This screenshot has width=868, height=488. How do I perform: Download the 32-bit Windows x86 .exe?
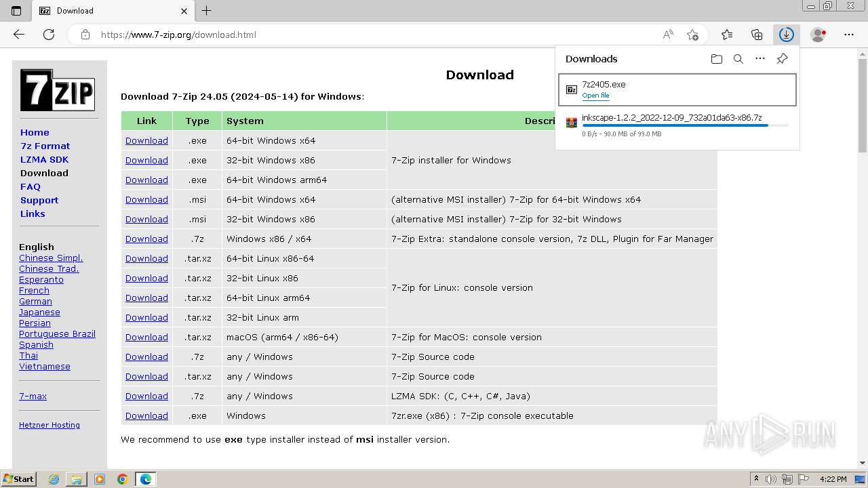(x=146, y=160)
